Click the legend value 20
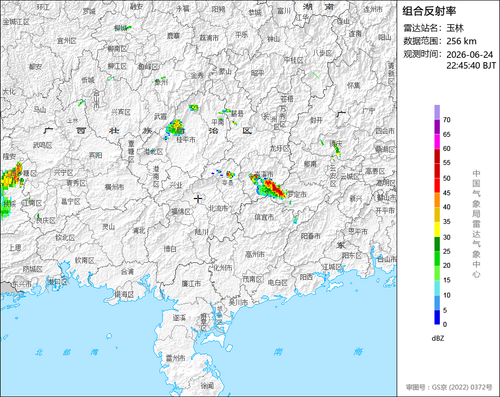The image size is (500, 397). [447, 266]
